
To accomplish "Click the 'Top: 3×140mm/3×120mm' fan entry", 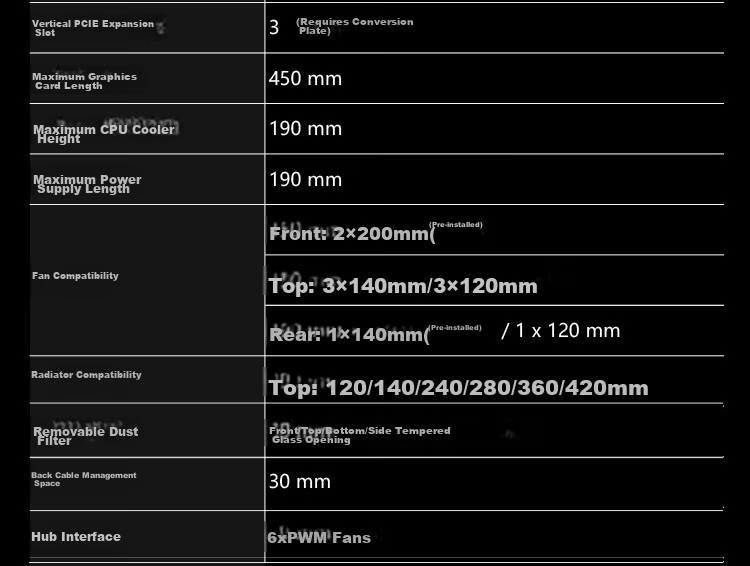I will pos(403,286).
